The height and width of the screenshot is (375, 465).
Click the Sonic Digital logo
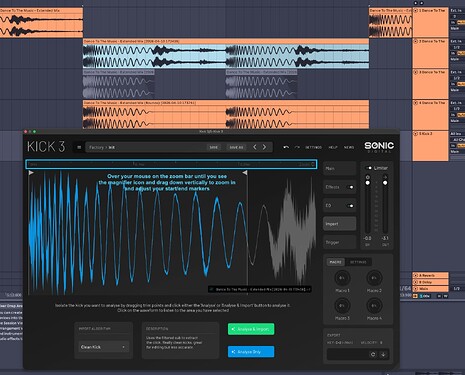(x=379, y=147)
